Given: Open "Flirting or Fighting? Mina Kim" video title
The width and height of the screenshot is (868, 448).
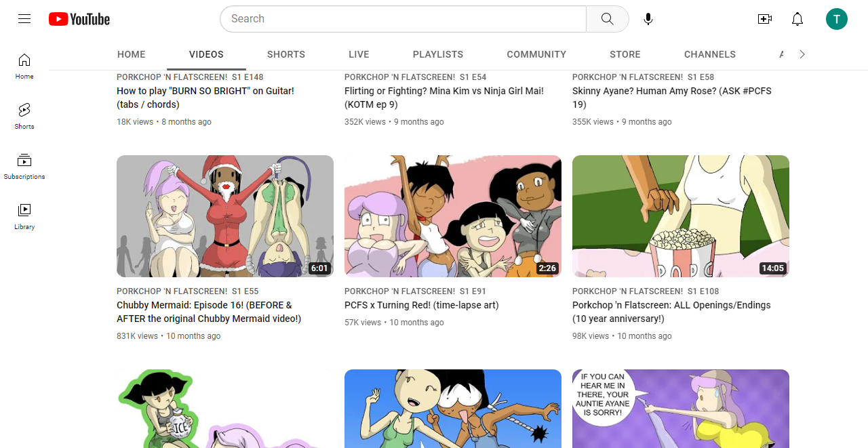Looking at the screenshot, I should tap(444, 98).
